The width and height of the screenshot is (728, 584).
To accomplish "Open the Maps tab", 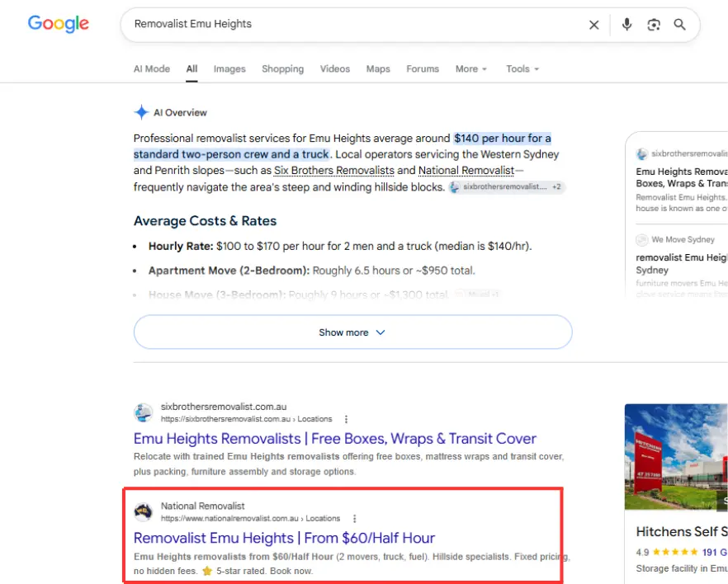I will [x=378, y=68].
